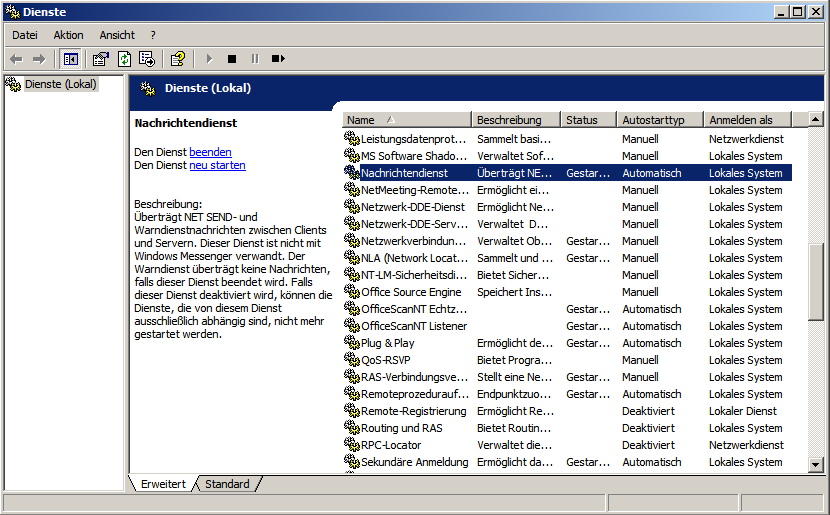Select the Remoteprozedurauf service name

[415, 394]
